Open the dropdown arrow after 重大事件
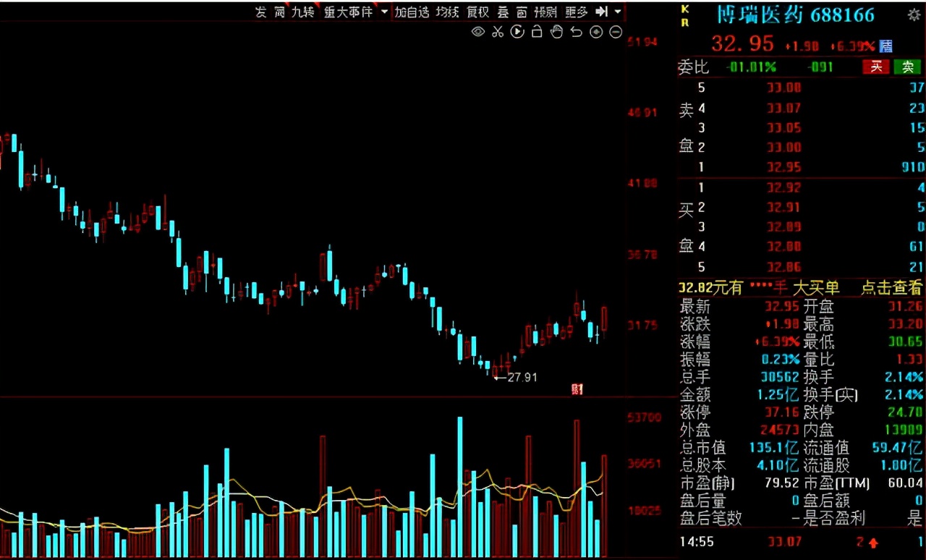The height and width of the screenshot is (560, 926). tap(384, 12)
